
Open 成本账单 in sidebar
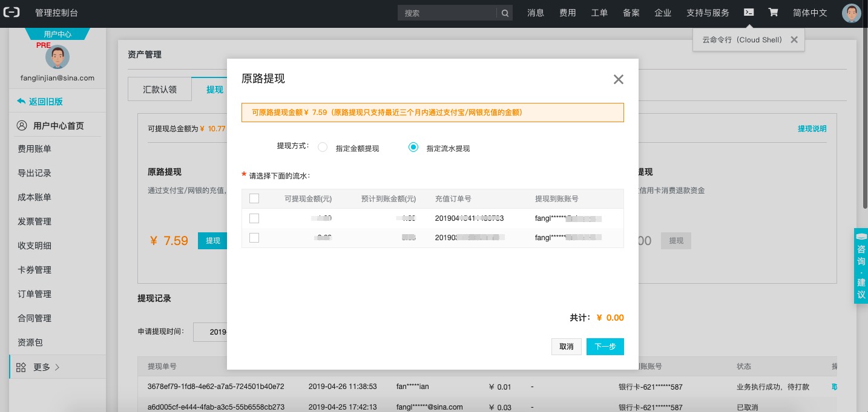(x=35, y=197)
